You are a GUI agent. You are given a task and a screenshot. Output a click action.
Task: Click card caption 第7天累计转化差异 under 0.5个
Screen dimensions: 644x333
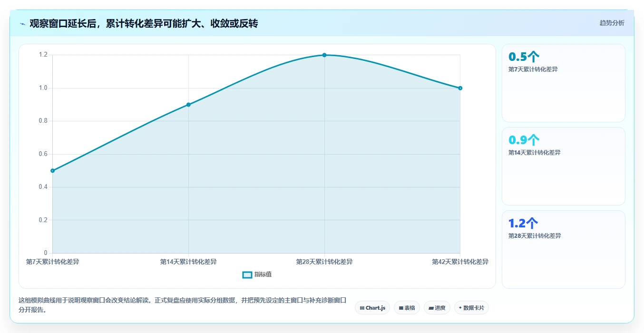pyautogui.click(x=533, y=69)
